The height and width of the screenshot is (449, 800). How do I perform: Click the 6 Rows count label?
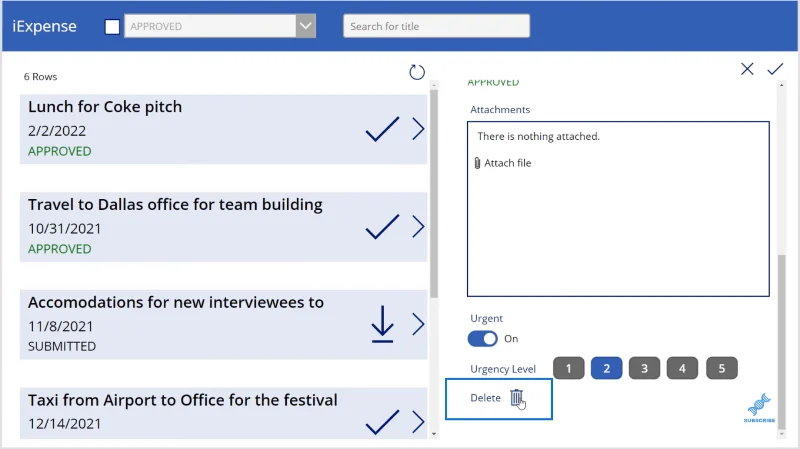[40, 77]
